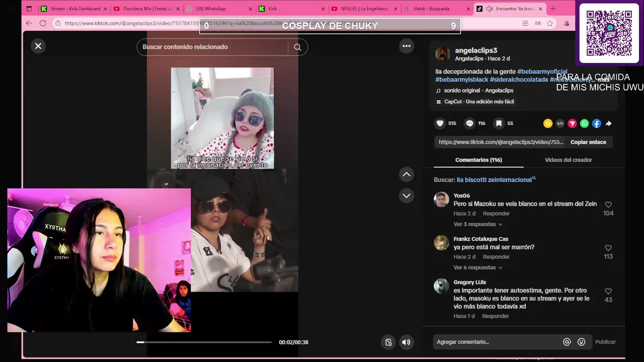Open 'sonido original - Angelaclips' sound
Viewport: 644px width, 362px height.
(478, 90)
